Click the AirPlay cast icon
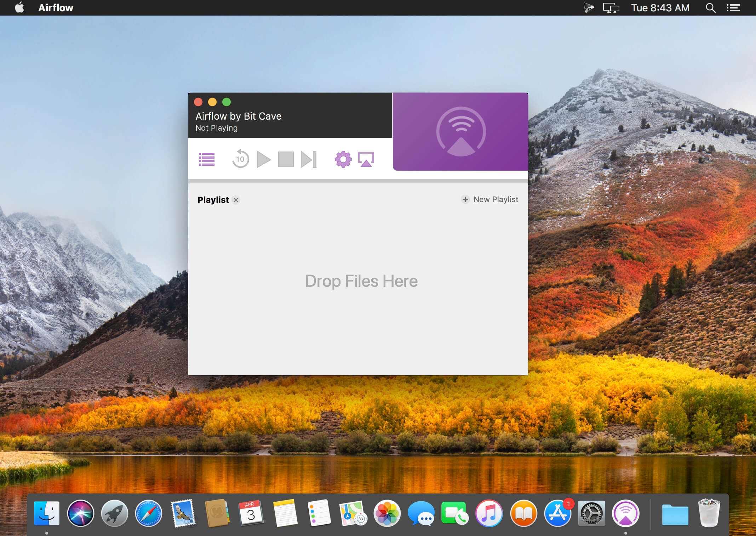This screenshot has height=536, width=756. coord(368,160)
